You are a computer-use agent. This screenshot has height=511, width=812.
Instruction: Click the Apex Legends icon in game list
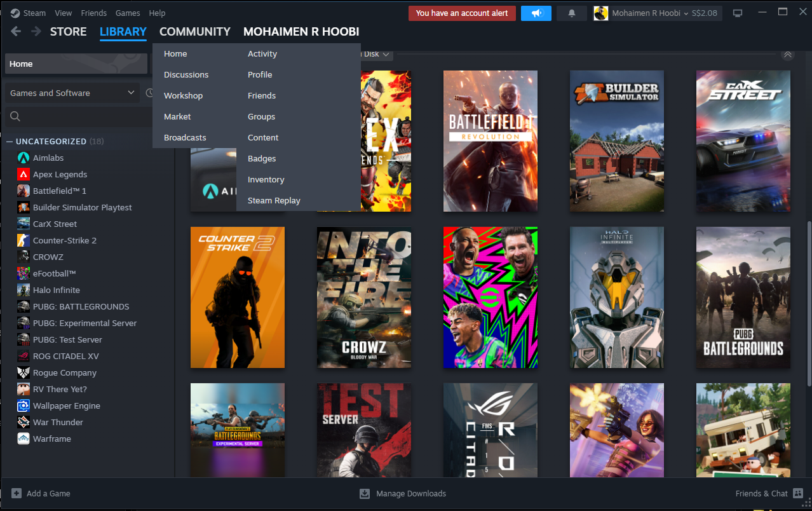click(x=24, y=174)
